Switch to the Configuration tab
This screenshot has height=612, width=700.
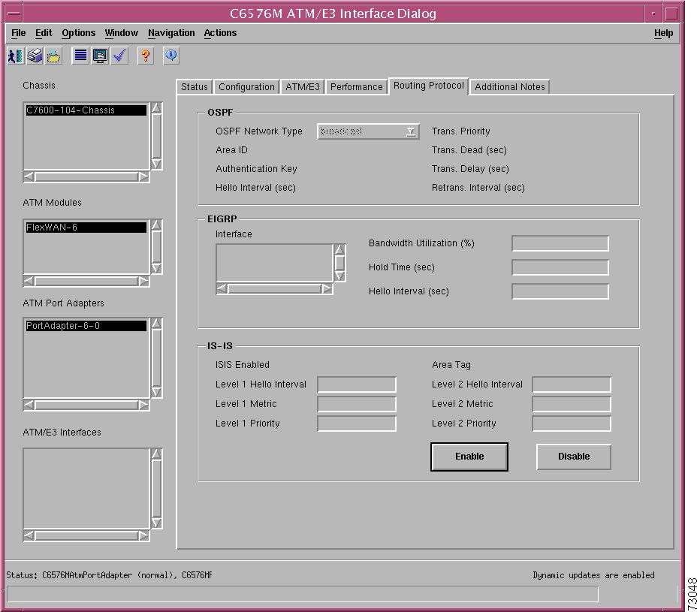tap(246, 86)
